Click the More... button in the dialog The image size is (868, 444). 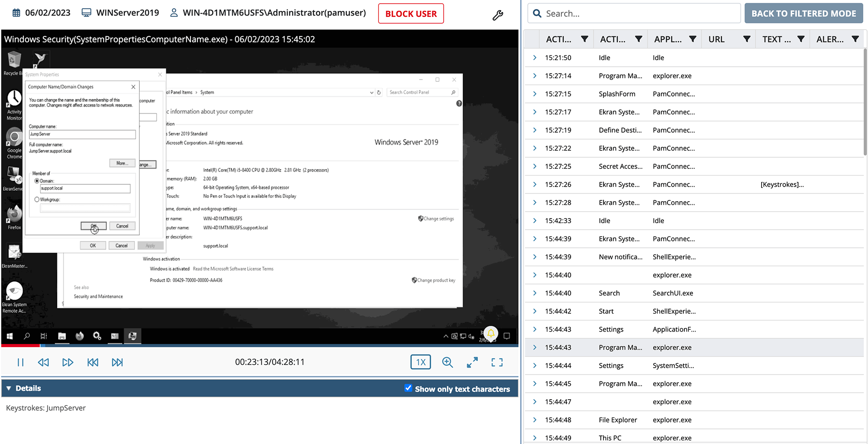[122, 163]
